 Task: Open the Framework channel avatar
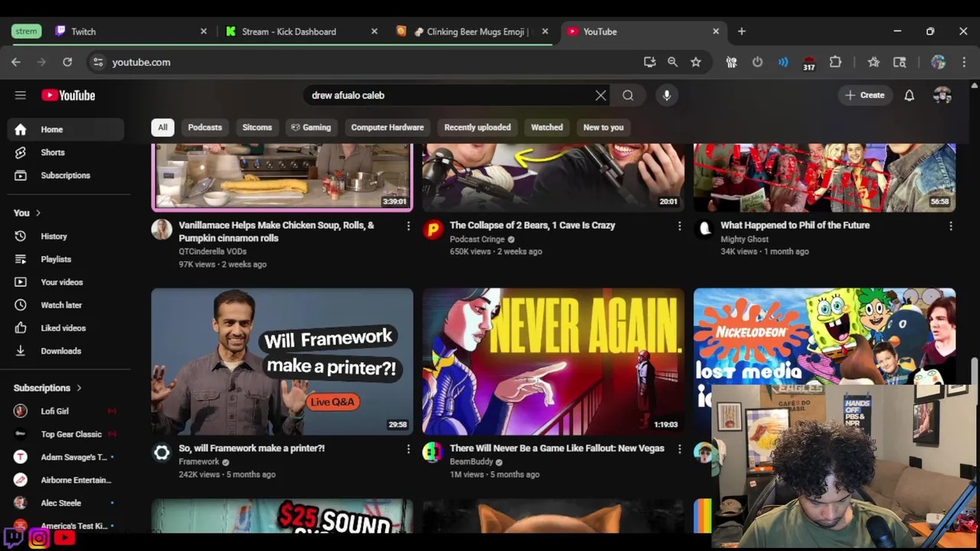coord(162,452)
